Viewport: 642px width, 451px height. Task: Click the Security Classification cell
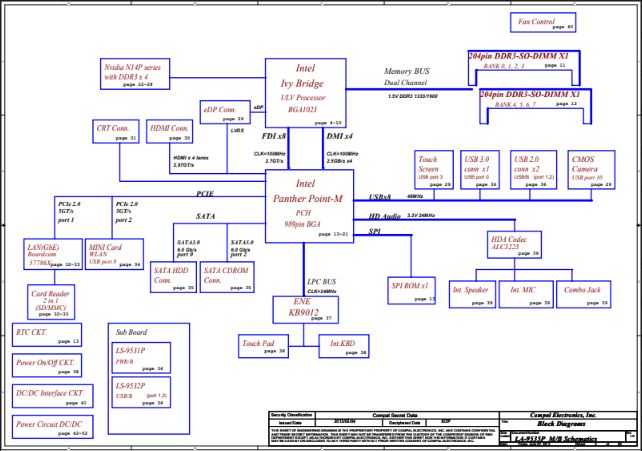tap(291, 415)
